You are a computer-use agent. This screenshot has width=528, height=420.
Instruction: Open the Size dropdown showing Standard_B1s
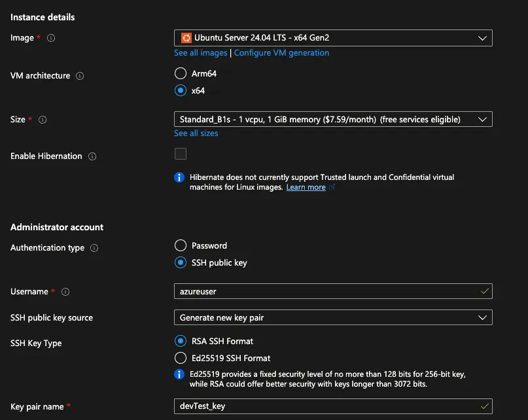tap(333, 119)
